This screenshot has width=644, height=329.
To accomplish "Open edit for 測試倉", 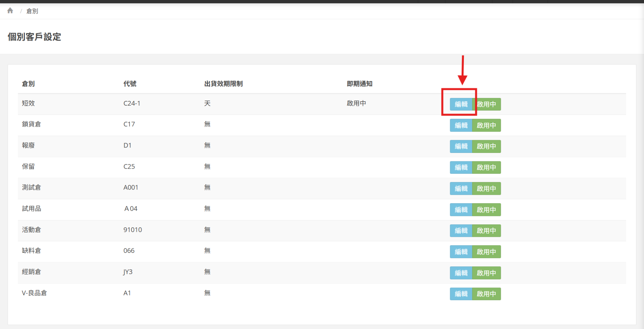I will [x=461, y=188].
